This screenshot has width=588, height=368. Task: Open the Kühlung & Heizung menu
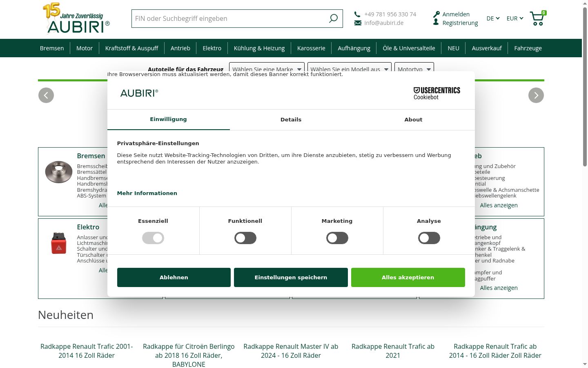click(x=259, y=48)
